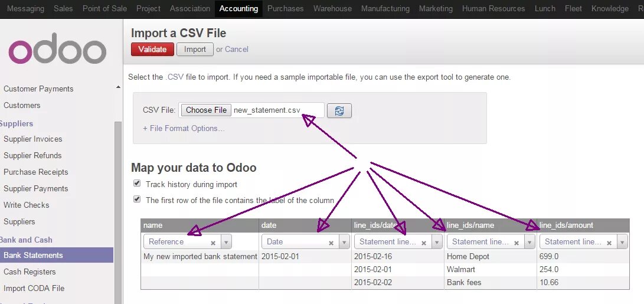Viewport: 644px width, 304px height.
Task: Open Supplier Payments in sidebar
Action: click(x=36, y=188)
